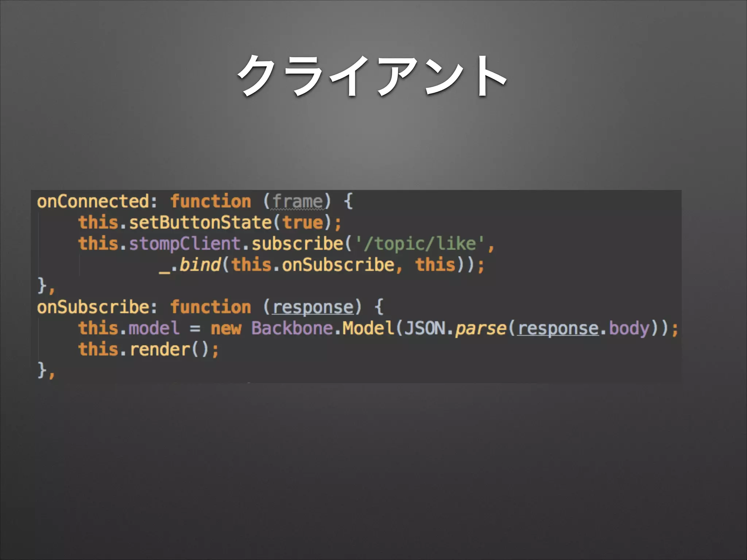Click the onSubscribe function definition name
Screen dimensions: 747x560
(x=93, y=307)
